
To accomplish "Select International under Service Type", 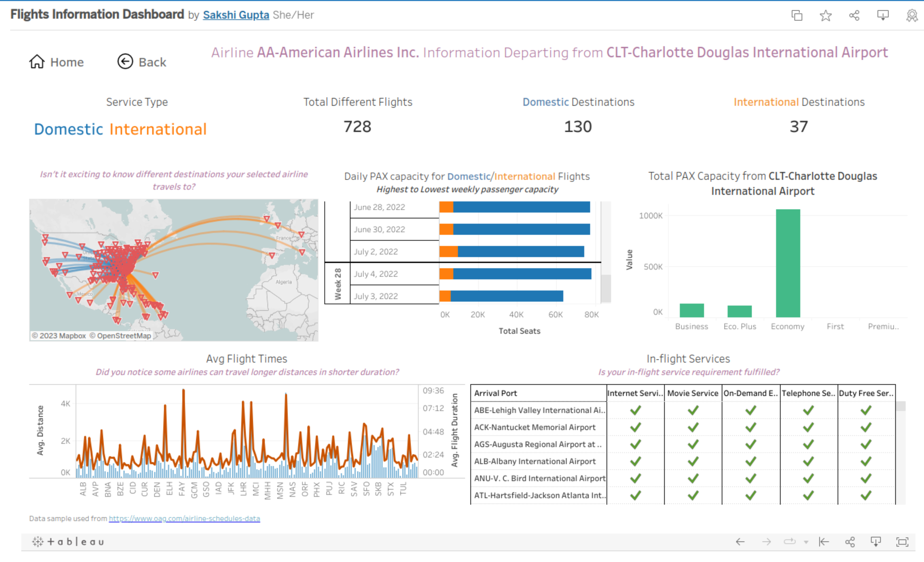I will (158, 129).
